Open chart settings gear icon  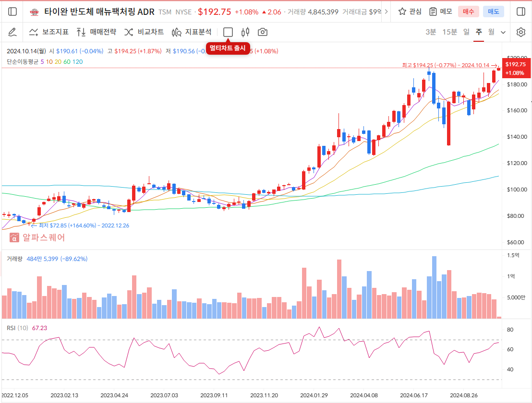pyautogui.click(x=521, y=32)
